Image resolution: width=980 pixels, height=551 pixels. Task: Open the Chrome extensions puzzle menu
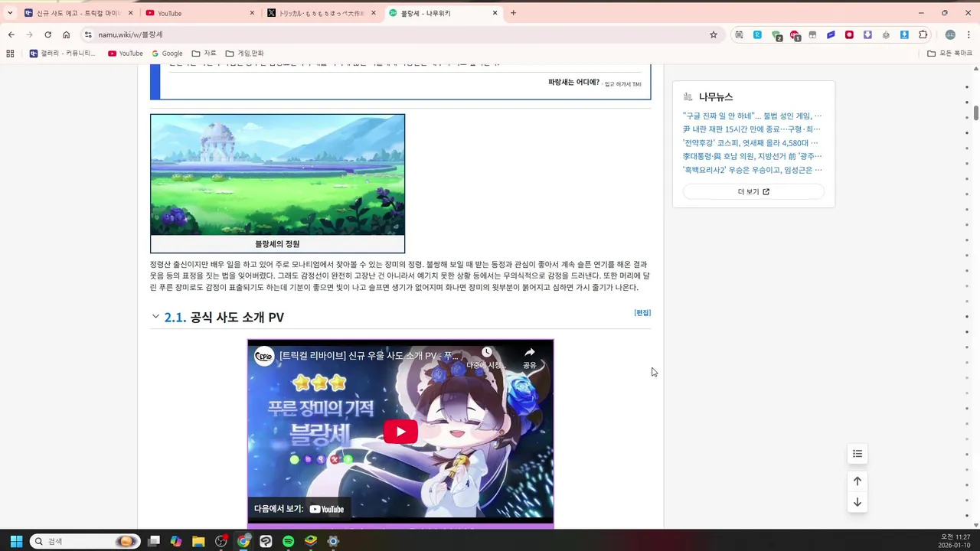923,34
